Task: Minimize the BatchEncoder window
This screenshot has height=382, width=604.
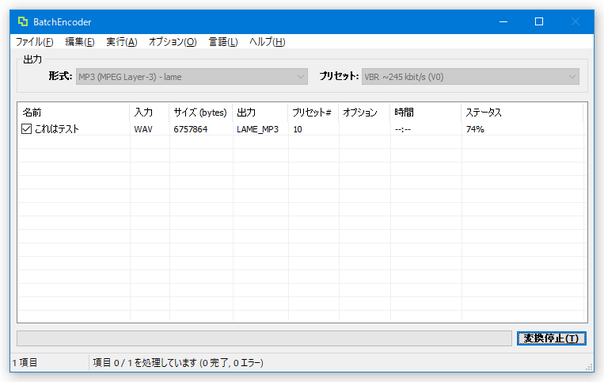Action: 503,22
